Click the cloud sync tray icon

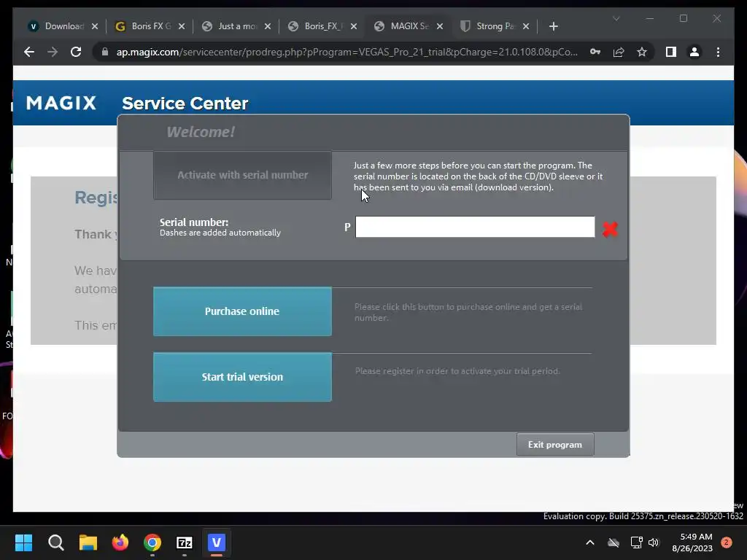614,542
